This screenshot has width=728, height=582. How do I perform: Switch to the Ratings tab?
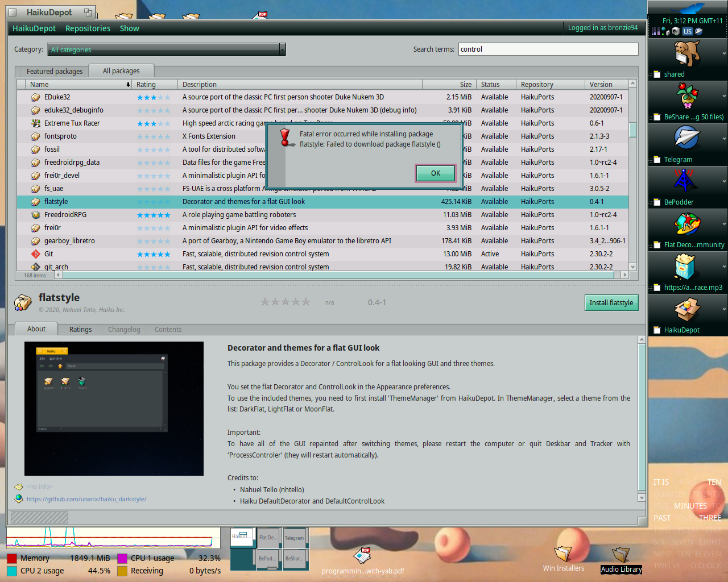(x=80, y=330)
